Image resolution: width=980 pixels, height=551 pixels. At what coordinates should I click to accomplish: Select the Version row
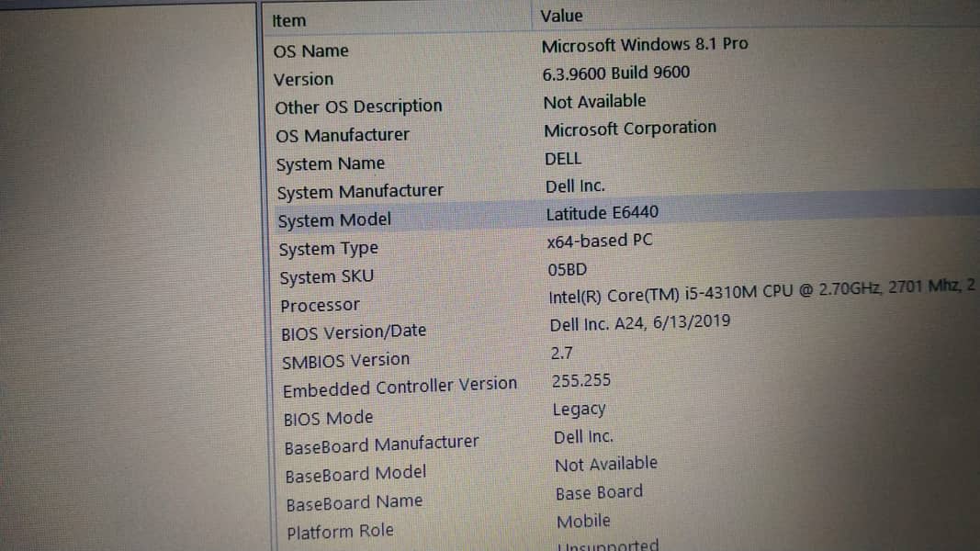pyautogui.click(x=304, y=79)
